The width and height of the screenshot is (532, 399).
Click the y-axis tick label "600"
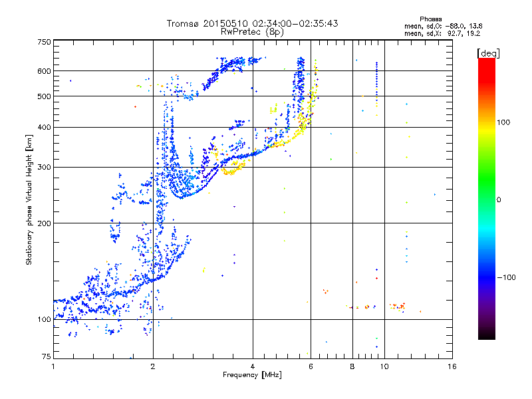click(44, 71)
